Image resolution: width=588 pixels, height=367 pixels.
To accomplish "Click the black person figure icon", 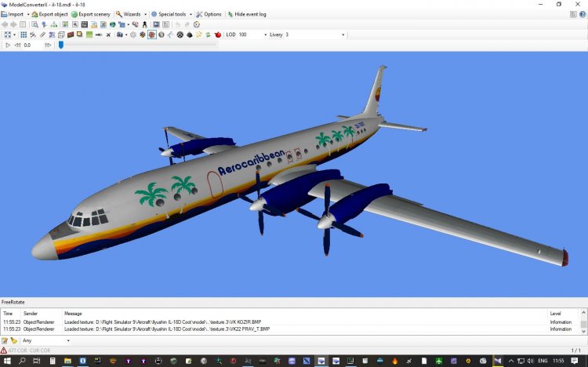I will pyautogui.click(x=145, y=24).
